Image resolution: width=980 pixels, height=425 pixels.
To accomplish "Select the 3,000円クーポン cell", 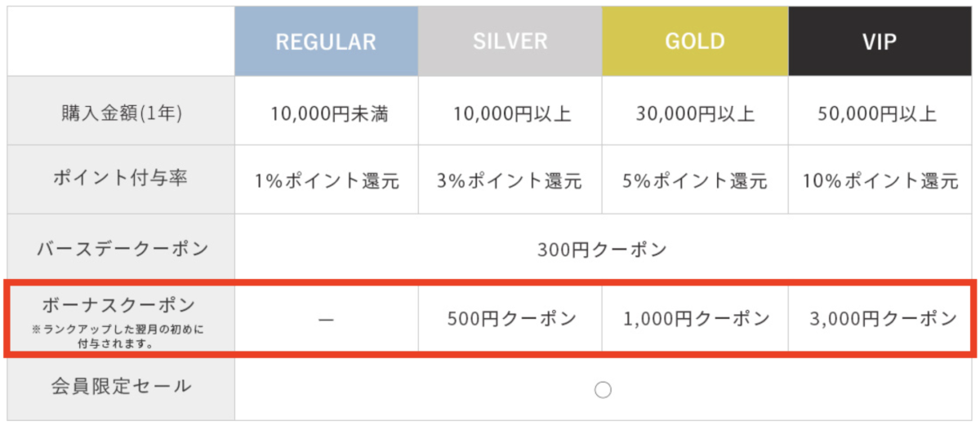I will click(880, 319).
